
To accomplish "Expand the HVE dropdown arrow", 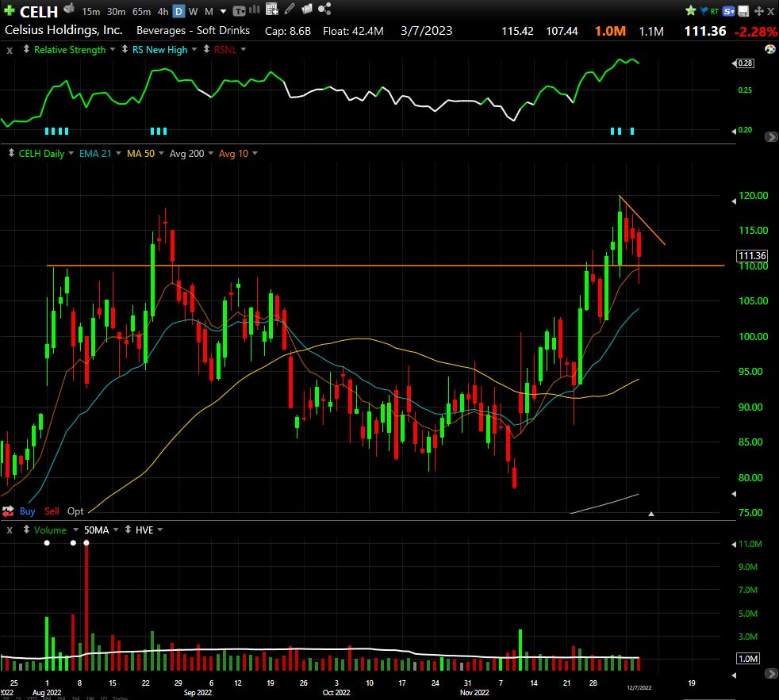I will pos(160,530).
